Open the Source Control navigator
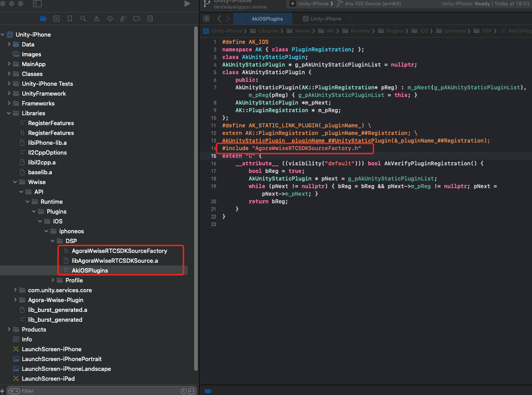The image size is (532, 395). [56, 19]
